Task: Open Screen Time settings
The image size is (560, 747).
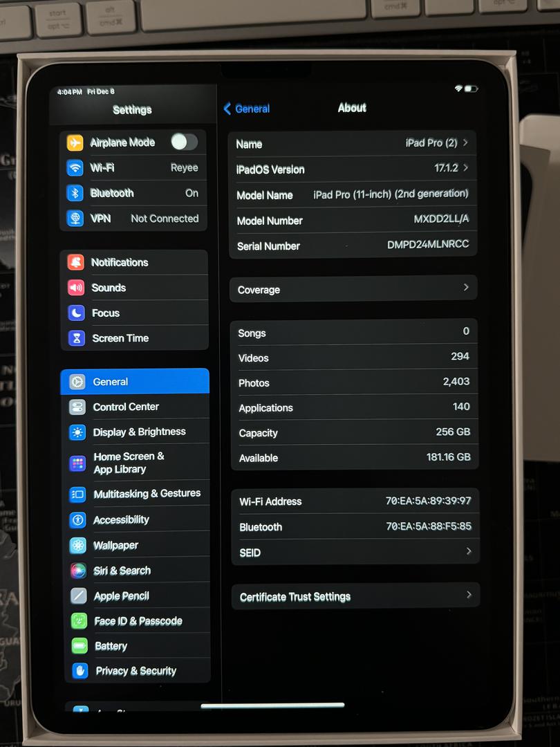Action: [136, 338]
